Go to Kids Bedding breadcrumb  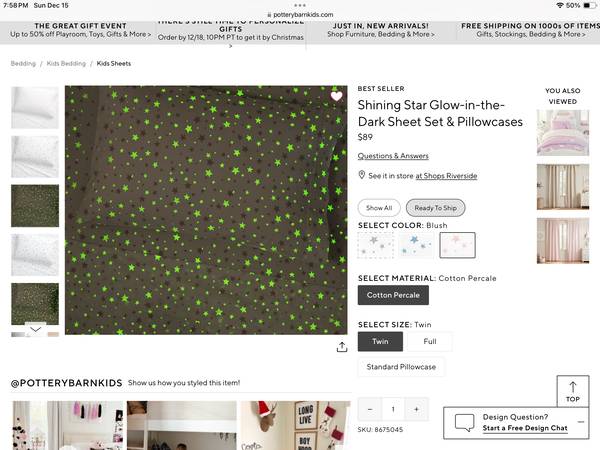(x=66, y=64)
